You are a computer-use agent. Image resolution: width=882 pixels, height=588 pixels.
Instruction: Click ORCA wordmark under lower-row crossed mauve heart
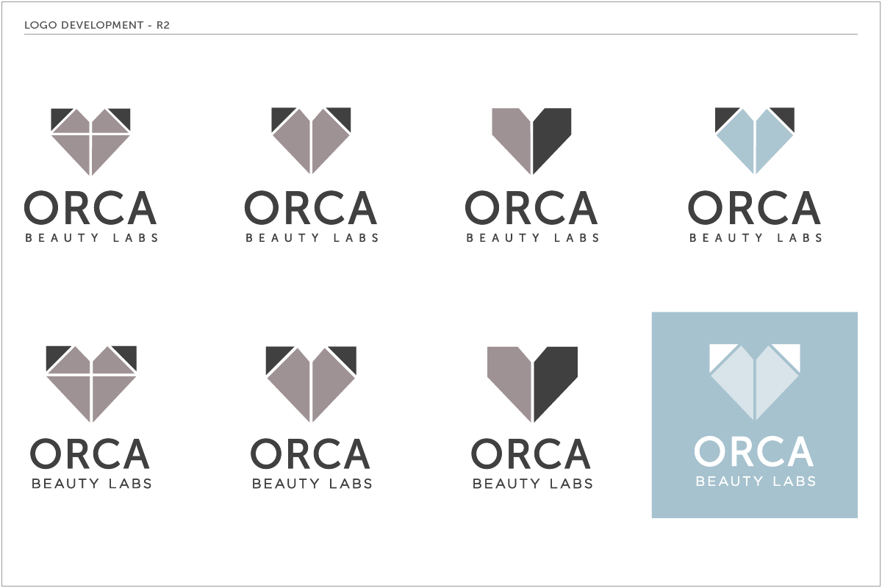[x=90, y=453]
